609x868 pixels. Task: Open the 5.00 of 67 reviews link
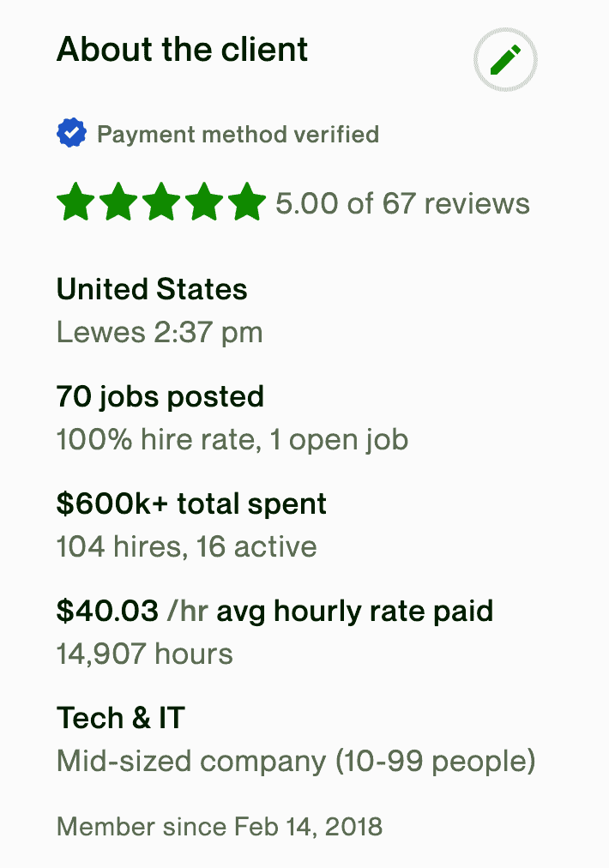(401, 203)
